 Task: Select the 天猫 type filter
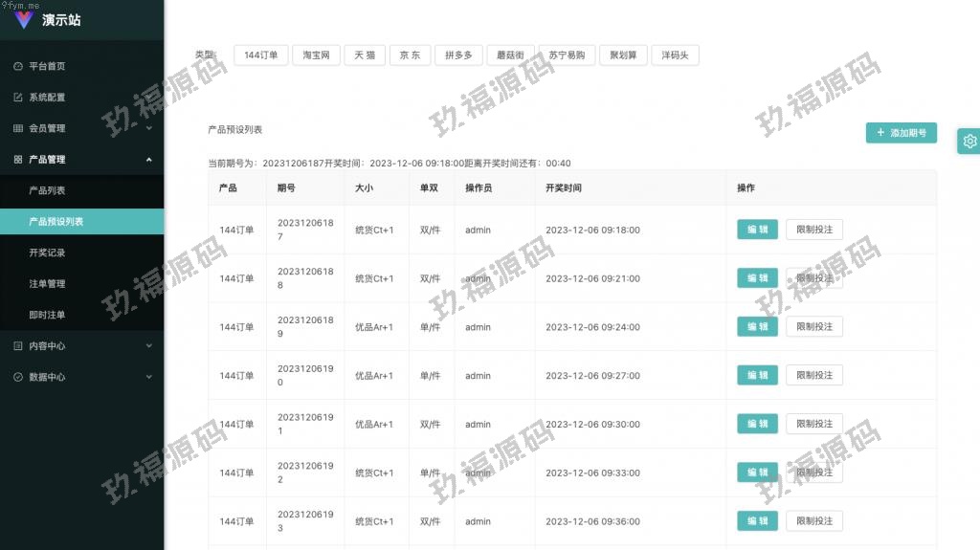[x=365, y=55]
